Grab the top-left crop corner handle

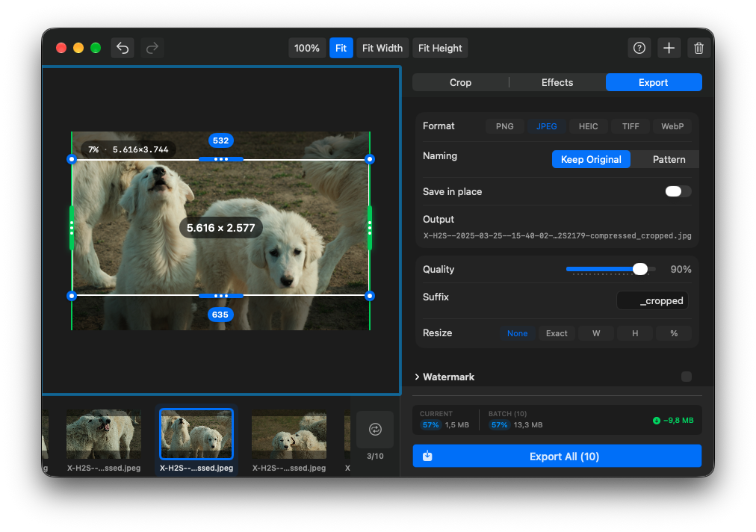click(x=72, y=159)
